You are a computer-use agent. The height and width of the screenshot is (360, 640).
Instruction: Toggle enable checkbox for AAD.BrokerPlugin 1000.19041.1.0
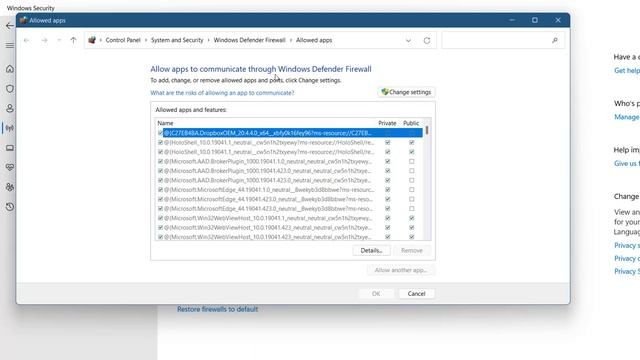pos(160,162)
